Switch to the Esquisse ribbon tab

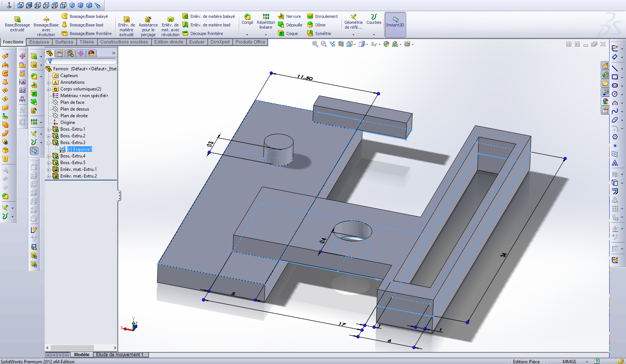(x=39, y=42)
